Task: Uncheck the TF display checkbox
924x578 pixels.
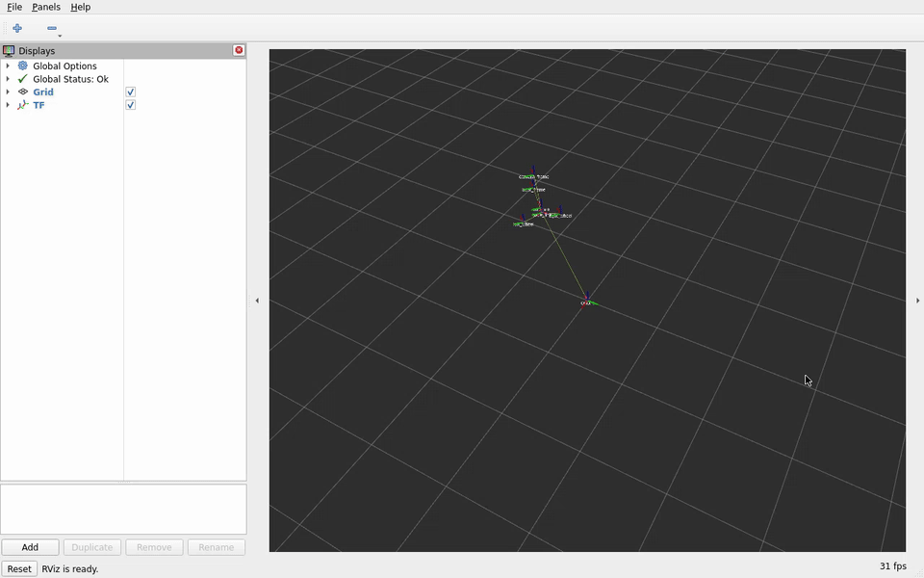Action: 130,105
